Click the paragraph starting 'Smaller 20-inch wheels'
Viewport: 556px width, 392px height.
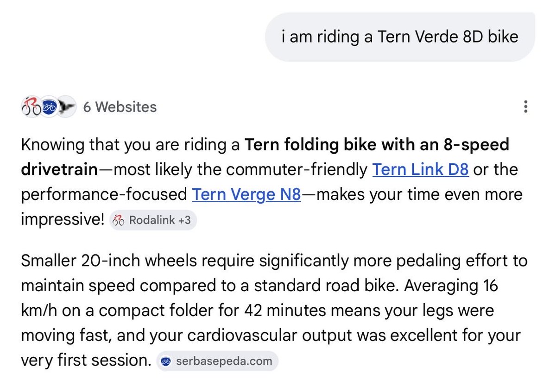tap(274, 311)
